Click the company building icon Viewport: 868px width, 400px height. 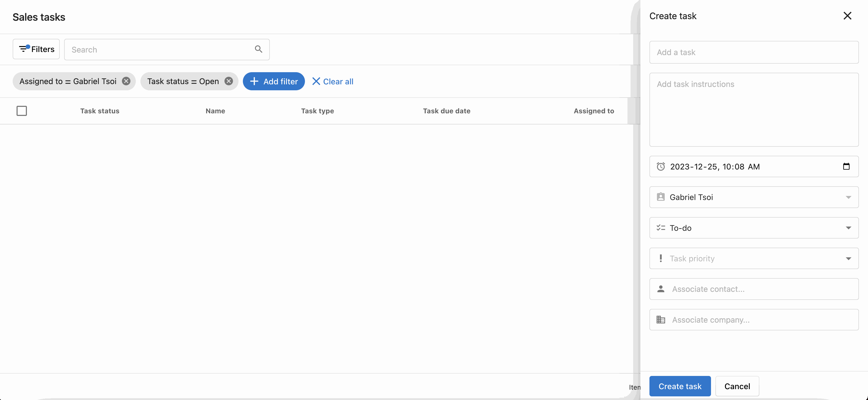point(661,320)
